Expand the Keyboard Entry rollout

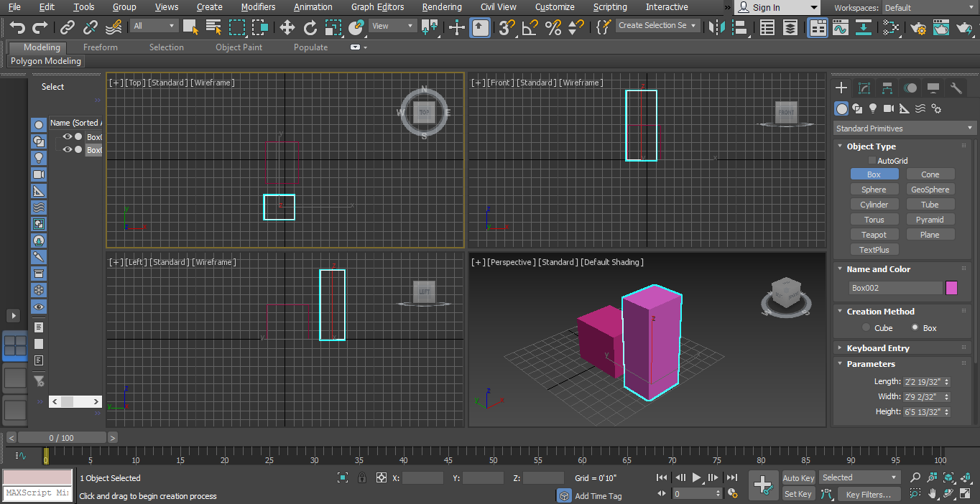point(877,348)
